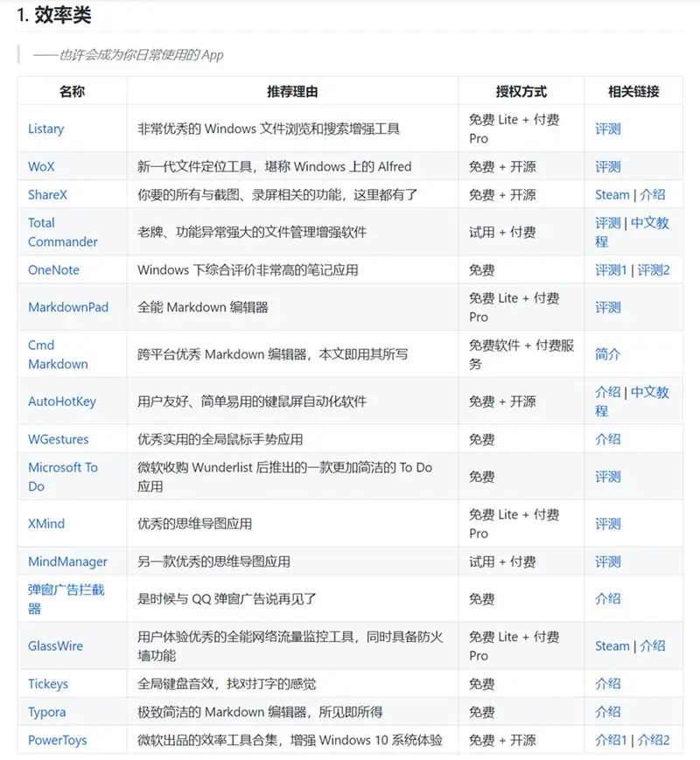Open the Steam link in GlassWire row
Image resolution: width=700 pixels, height=760 pixels.
[x=612, y=646]
